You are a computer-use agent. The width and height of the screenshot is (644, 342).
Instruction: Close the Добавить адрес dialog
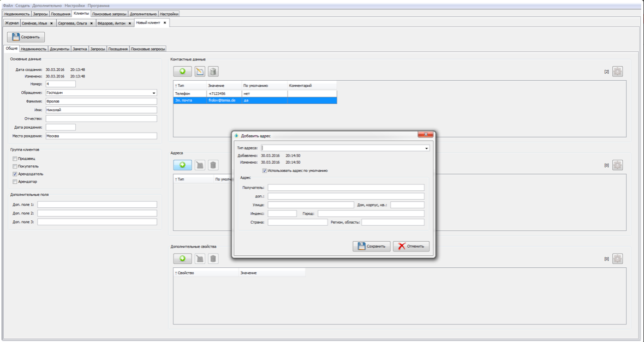coord(426,135)
